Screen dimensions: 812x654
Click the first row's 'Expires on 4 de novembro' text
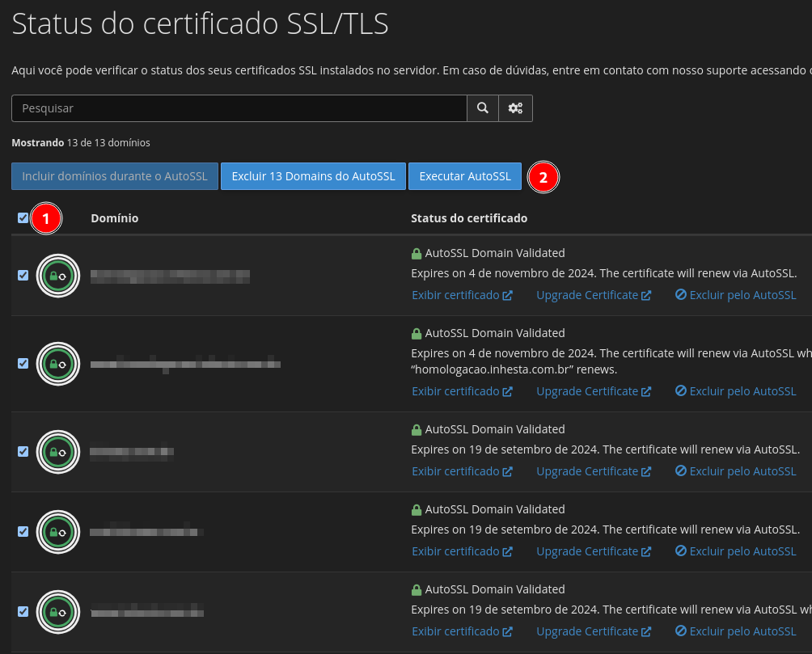(x=604, y=273)
